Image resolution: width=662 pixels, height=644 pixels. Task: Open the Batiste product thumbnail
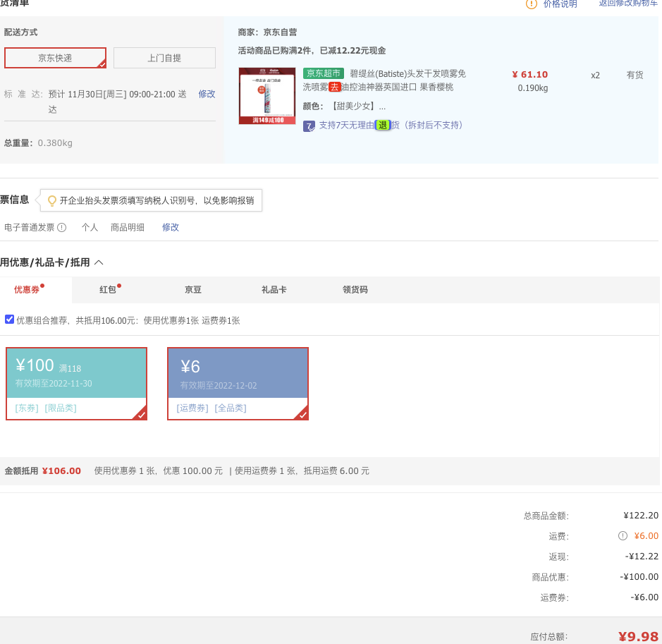click(267, 96)
